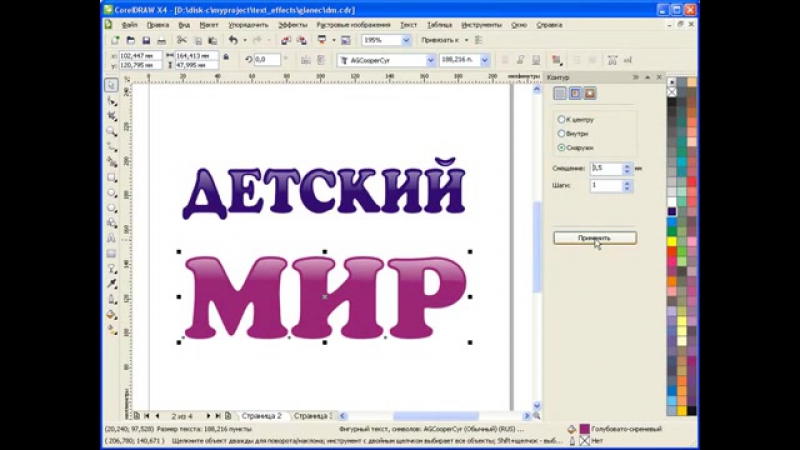Open the zoom level 195% dropdown
Image resolution: width=800 pixels, height=450 pixels.
click(406, 40)
